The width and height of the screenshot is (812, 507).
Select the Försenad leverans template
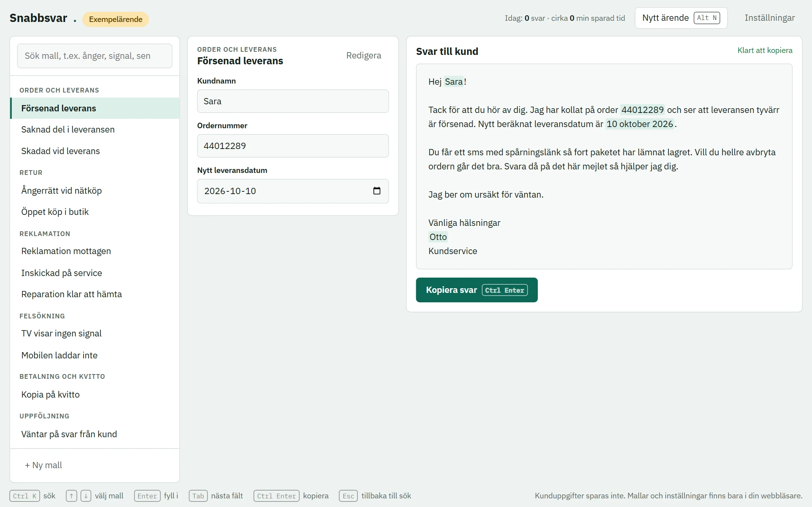(95, 108)
